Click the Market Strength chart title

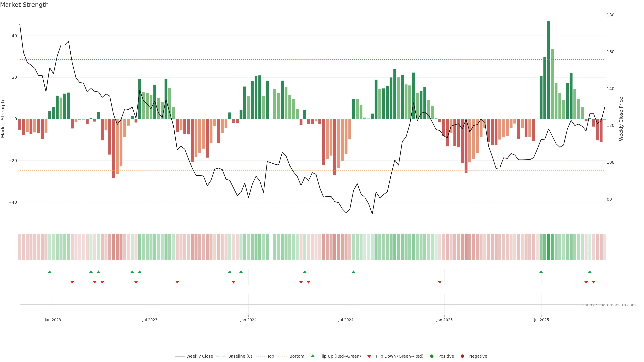coord(24,5)
